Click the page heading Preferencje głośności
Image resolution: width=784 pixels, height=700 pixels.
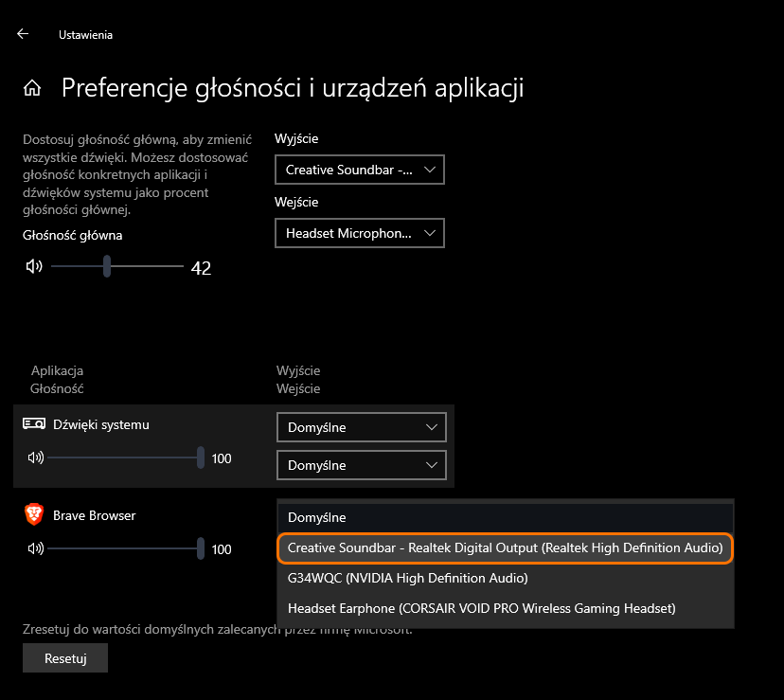click(293, 88)
